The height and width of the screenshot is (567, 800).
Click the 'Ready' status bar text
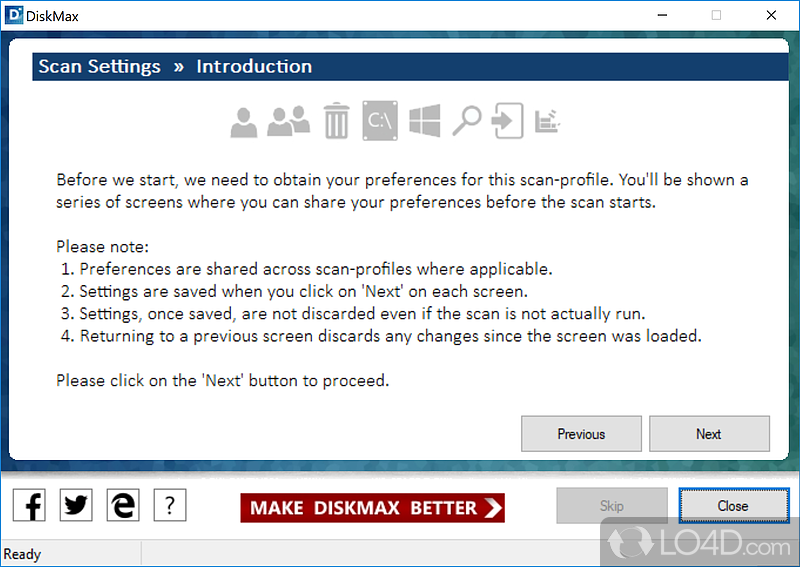pyautogui.click(x=22, y=554)
